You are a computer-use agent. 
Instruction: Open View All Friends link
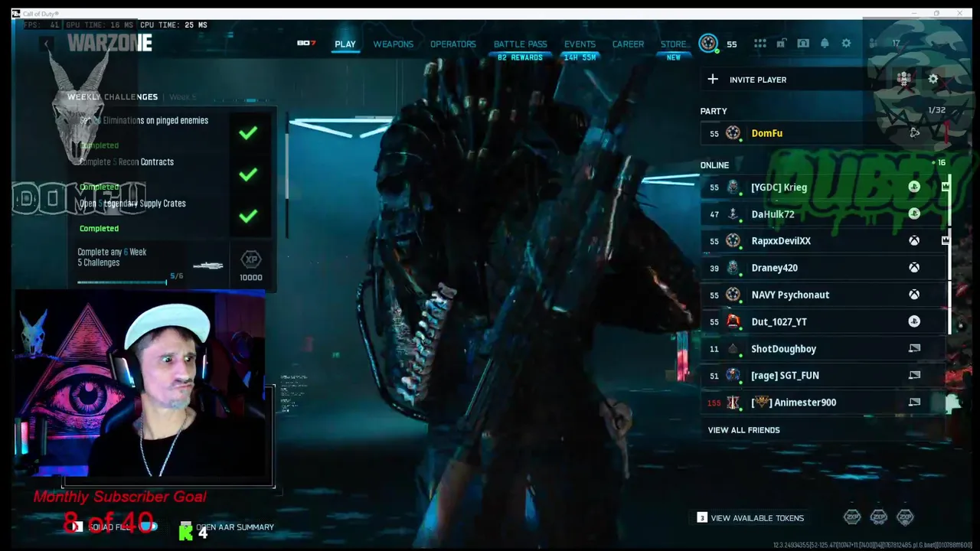click(x=743, y=430)
